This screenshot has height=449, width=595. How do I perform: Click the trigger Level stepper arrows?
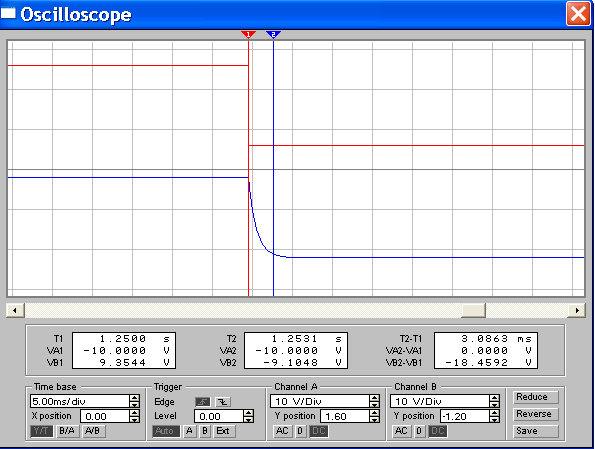click(248, 416)
